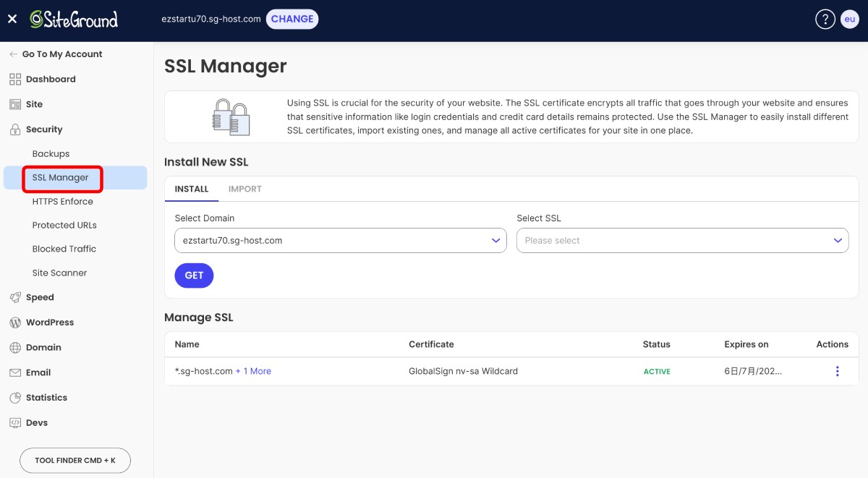Click the help question mark icon
The width and height of the screenshot is (868, 478).
(825, 20)
